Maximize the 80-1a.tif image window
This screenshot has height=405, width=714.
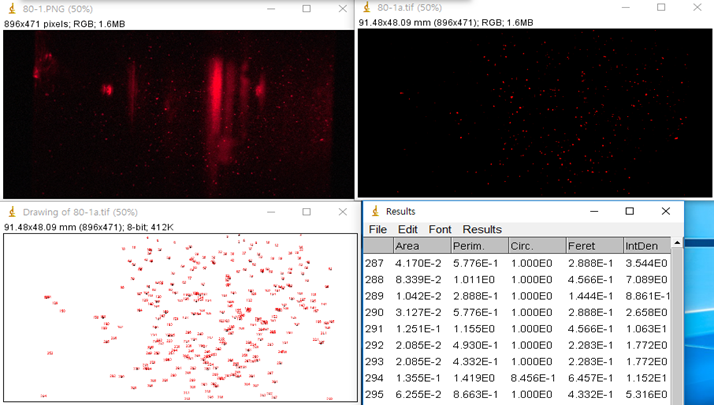coord(661,7)
